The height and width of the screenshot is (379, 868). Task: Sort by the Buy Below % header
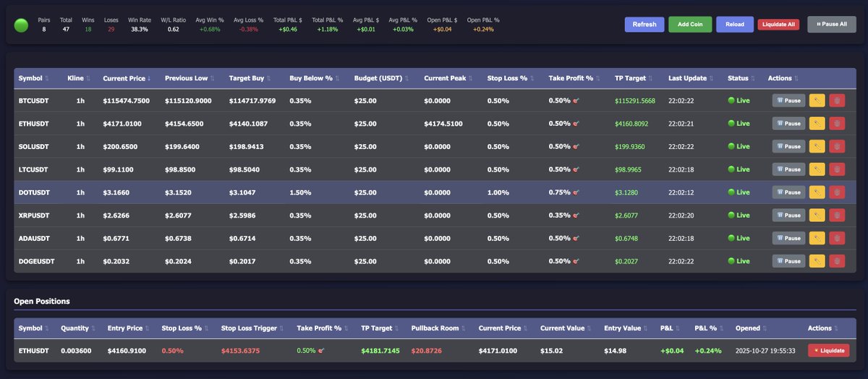[315, 78]
